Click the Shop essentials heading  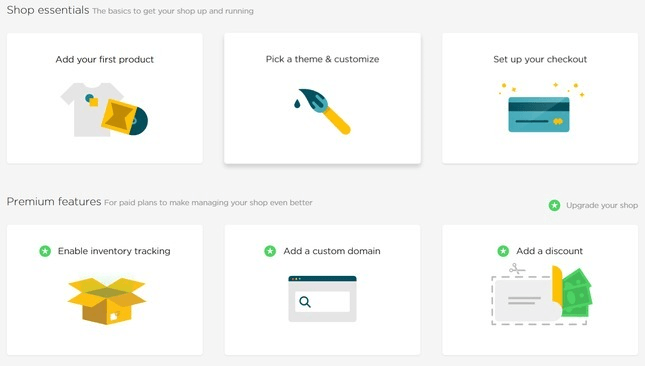(48, 10)
